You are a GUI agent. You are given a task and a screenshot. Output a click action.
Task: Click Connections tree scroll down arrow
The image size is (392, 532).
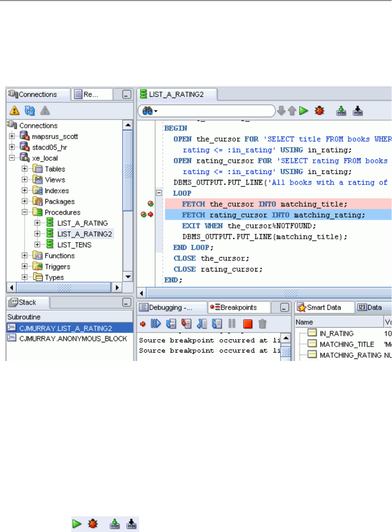pos(128,277)
